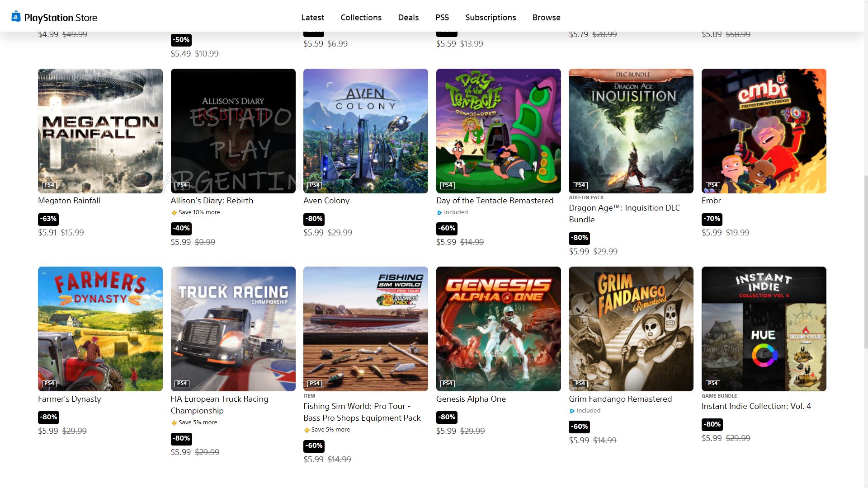Open Dragon Age Inquisition DLC Bundle cover
The height and width of the screenshot is (488, 868).
[x=631, y=131]
